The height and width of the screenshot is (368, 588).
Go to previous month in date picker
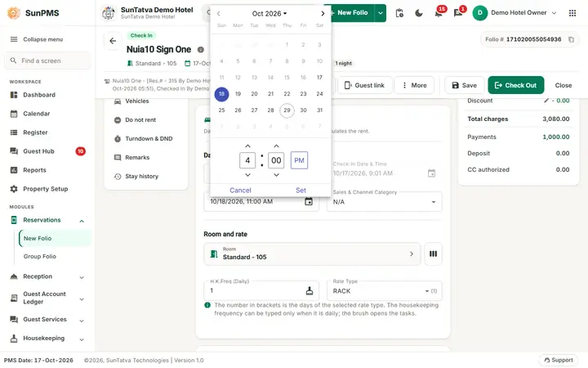click(x=219, y=14)
